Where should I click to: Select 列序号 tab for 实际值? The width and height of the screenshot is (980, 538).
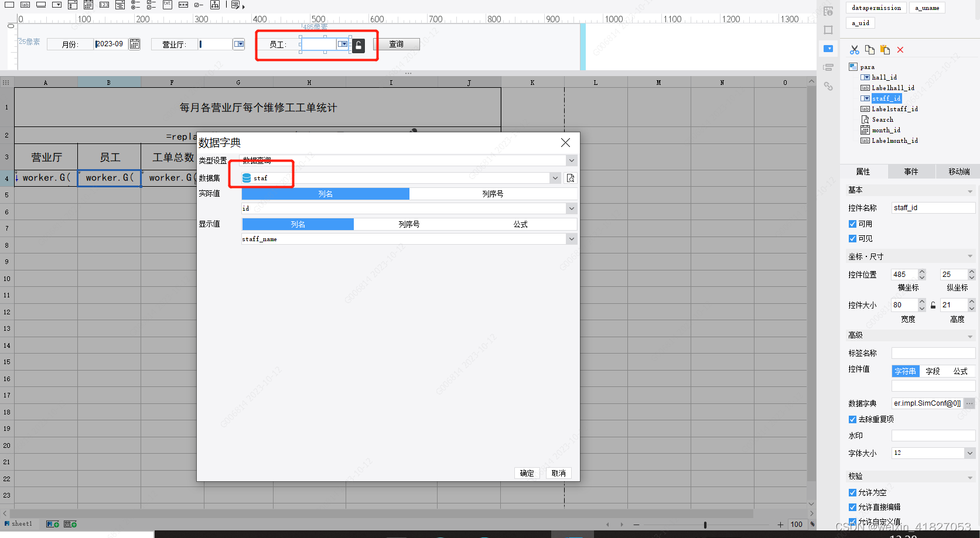pyautogui.click(x=493, y=194)
